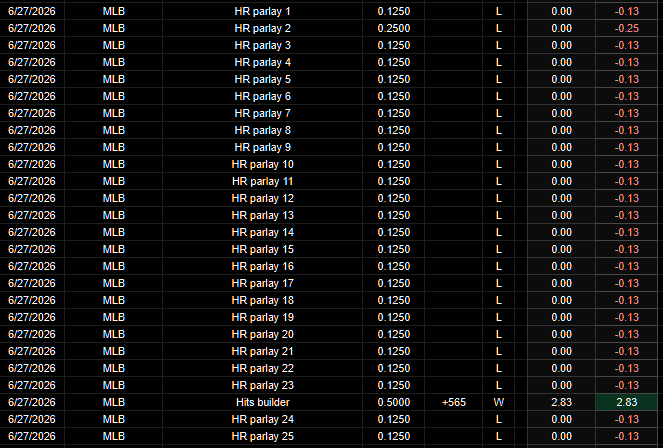Screen dimensions: 663x448
Task: Select stake 0.2500 in HR parlay 2 row
Action: click(393, 28)
